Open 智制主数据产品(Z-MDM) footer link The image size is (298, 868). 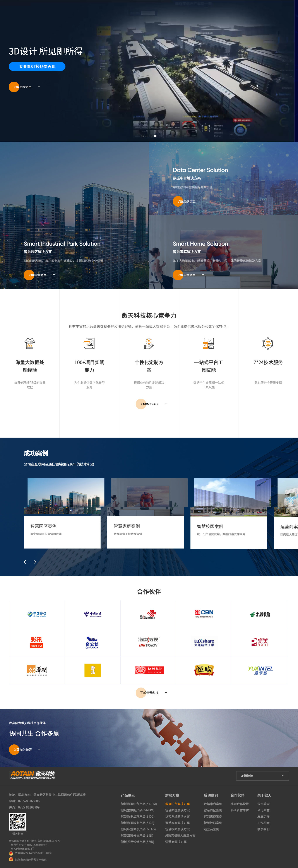(137, 810)
